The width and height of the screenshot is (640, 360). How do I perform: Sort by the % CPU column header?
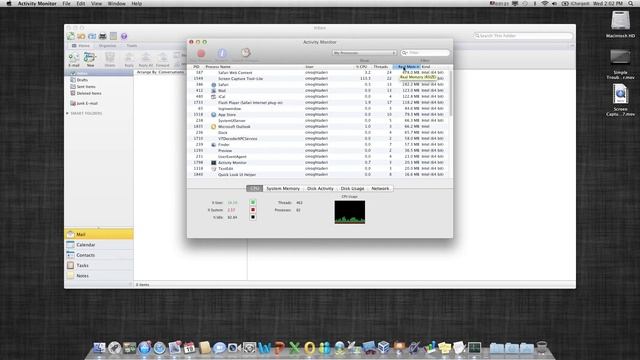click(x=361, y=67)
